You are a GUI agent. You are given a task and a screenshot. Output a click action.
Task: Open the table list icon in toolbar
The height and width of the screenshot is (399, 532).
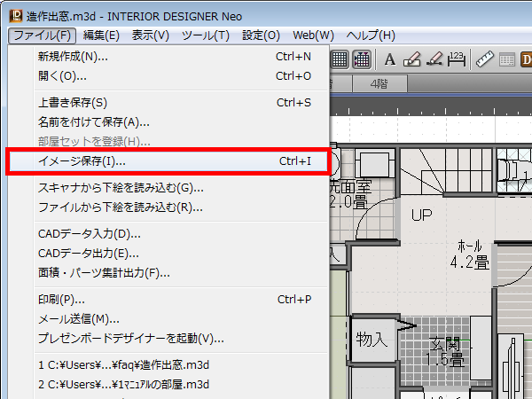[506, 59]
